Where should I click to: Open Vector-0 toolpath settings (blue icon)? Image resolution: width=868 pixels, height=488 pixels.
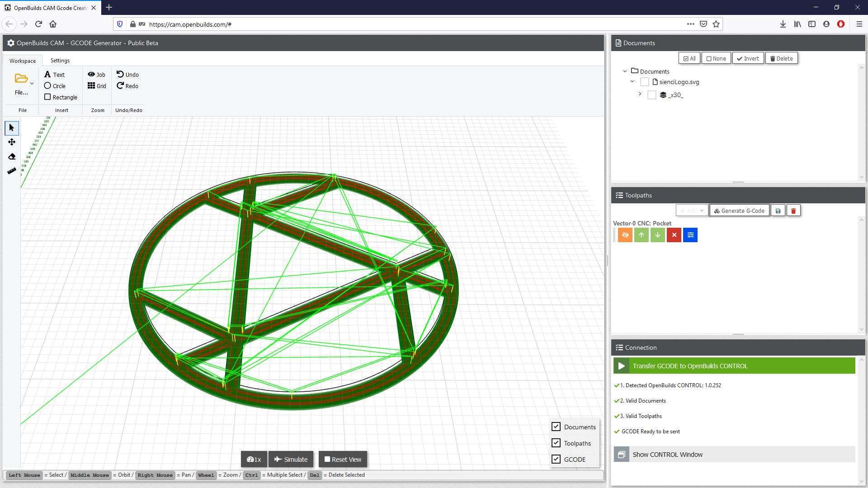pyautogui.click(x=690, y=235)
